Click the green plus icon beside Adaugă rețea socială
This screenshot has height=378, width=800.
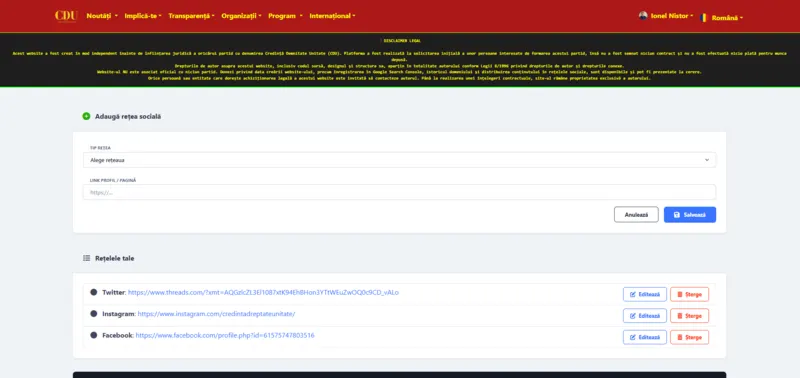click(x=86, y=116)
